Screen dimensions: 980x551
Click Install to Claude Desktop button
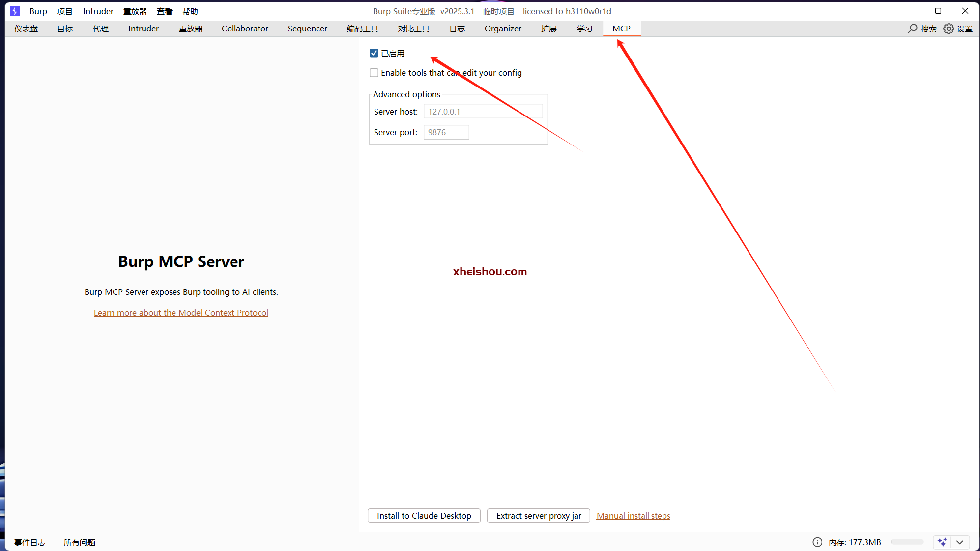(424, 516)
